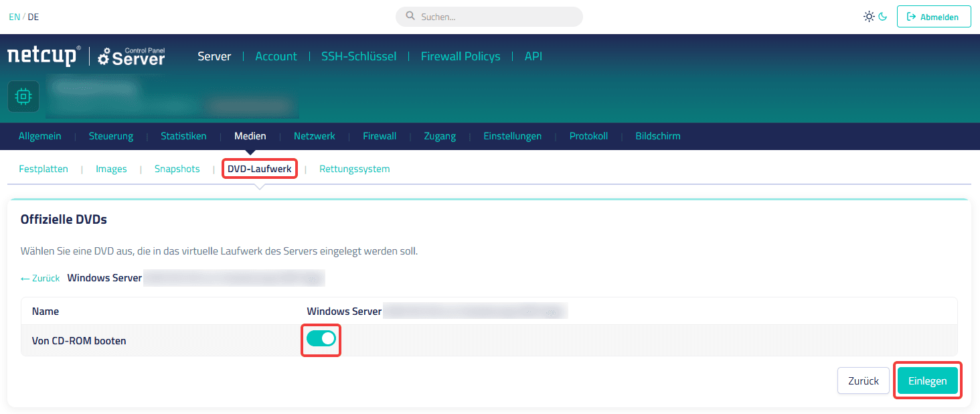Open the Rettungssystem tab
This screenshot has height=414, width=980.
[354, 169]
